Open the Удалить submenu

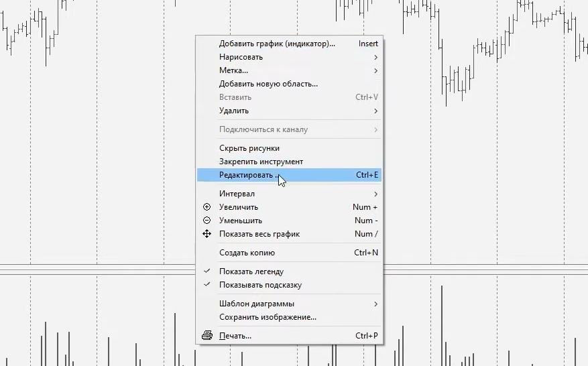[234, 111]
